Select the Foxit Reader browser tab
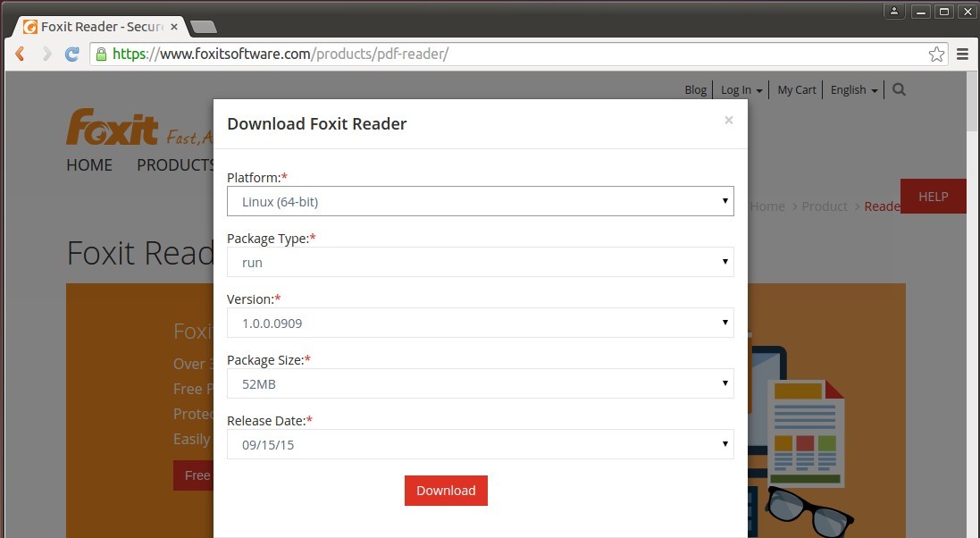Image resolution: width=980 pixels, height=538 pixels. (x=100, y=27)
